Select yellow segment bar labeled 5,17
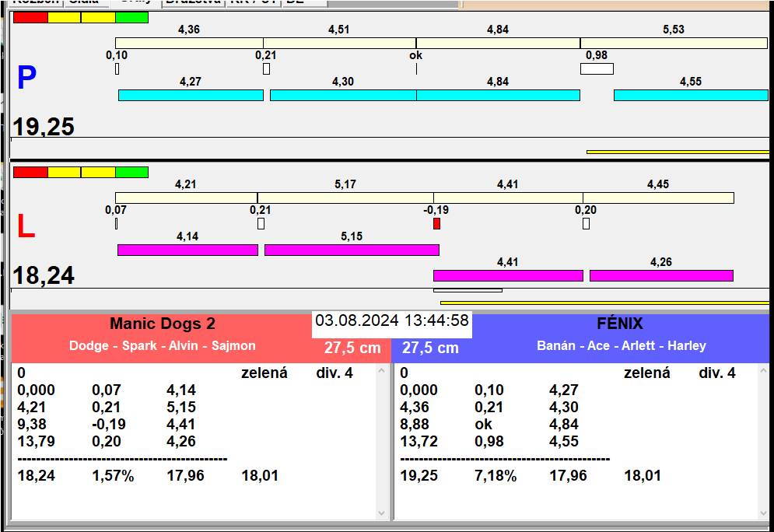 pos(345,198)
